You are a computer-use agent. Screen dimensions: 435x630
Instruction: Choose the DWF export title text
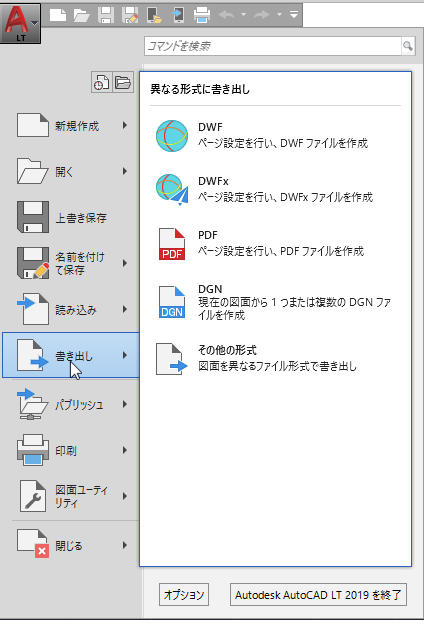tap(210, 127)
